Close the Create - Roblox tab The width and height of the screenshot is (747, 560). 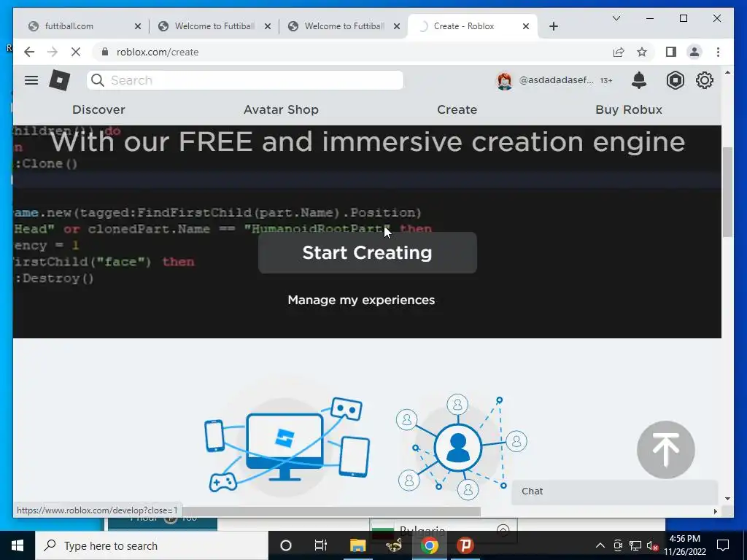(x=525, y=27)
